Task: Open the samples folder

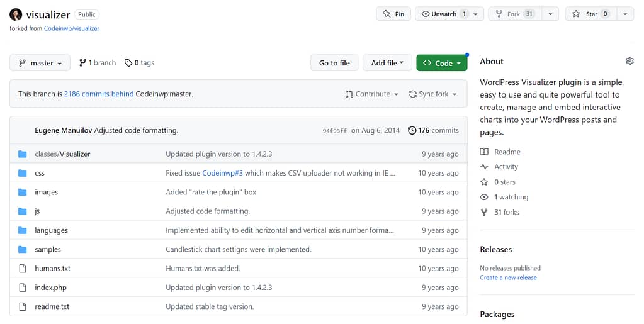Action: (x=48, y=249)
